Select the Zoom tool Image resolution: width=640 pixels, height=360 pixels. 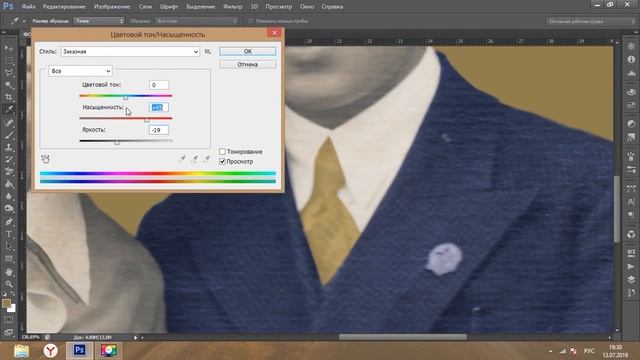pyautogui.click(x=9, y=284)
